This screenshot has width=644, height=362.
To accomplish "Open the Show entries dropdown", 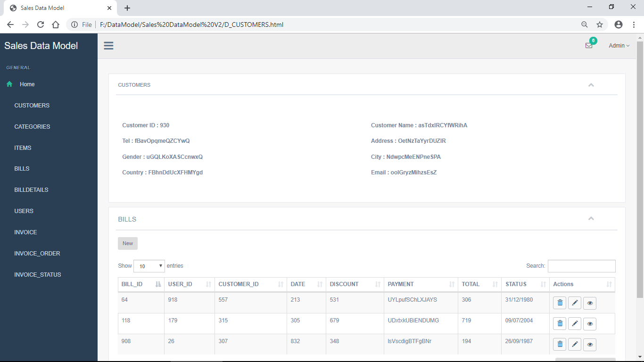I will [x=149, y=266].
